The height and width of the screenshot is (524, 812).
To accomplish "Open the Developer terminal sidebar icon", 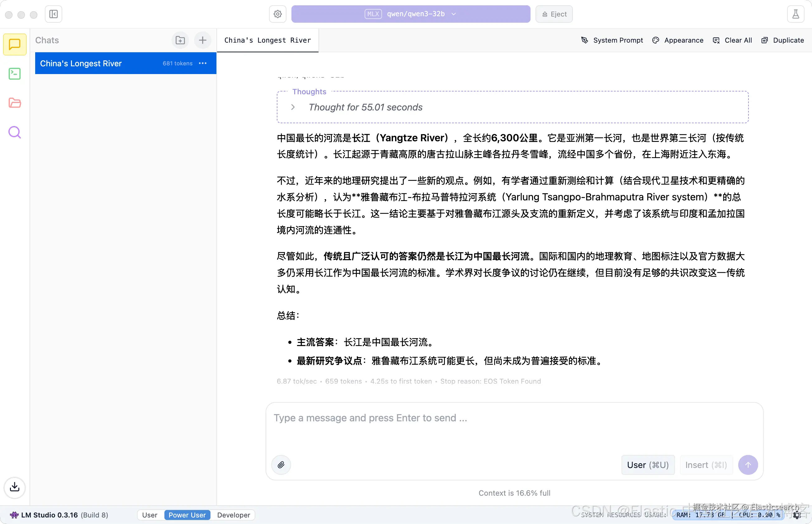I will click(x=15, y=73).
